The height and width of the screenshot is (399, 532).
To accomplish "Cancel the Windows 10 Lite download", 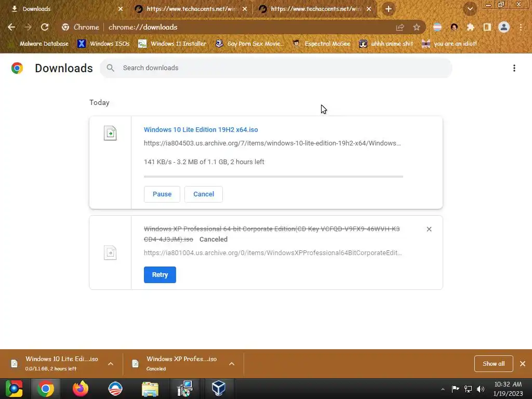I will tap(204, 194).
